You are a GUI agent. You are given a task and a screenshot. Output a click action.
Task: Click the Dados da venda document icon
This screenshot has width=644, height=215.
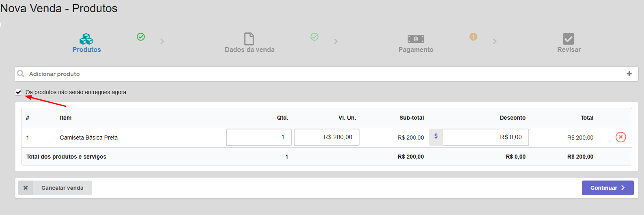[249, 39]
